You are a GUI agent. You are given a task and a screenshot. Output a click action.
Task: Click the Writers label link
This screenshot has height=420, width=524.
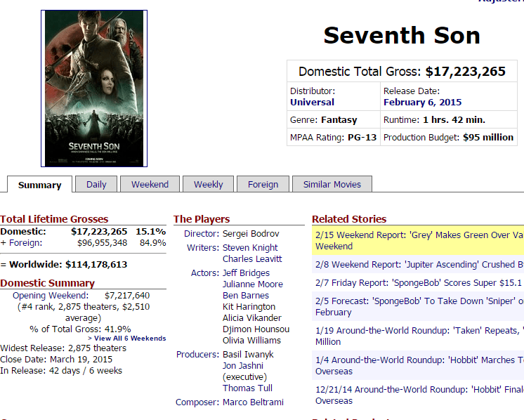coord(203,248)
